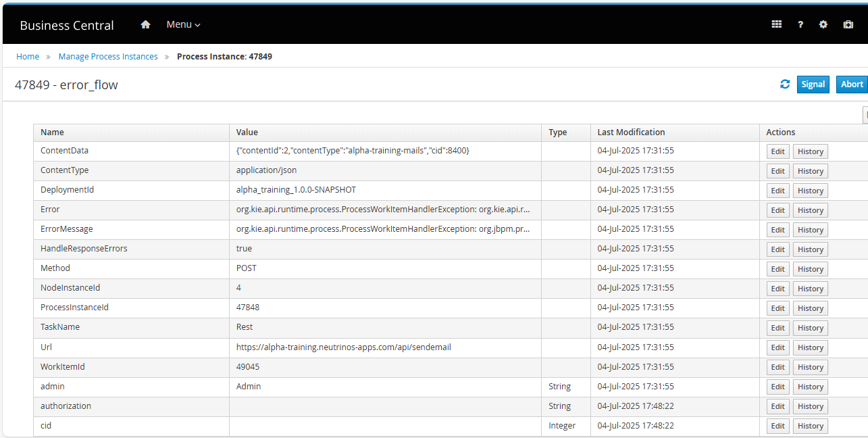Image resolution: width=868 pixels, height=438 pixels.
Task: Open History for WorkItemId variable
Action: [x=810, y=367]
